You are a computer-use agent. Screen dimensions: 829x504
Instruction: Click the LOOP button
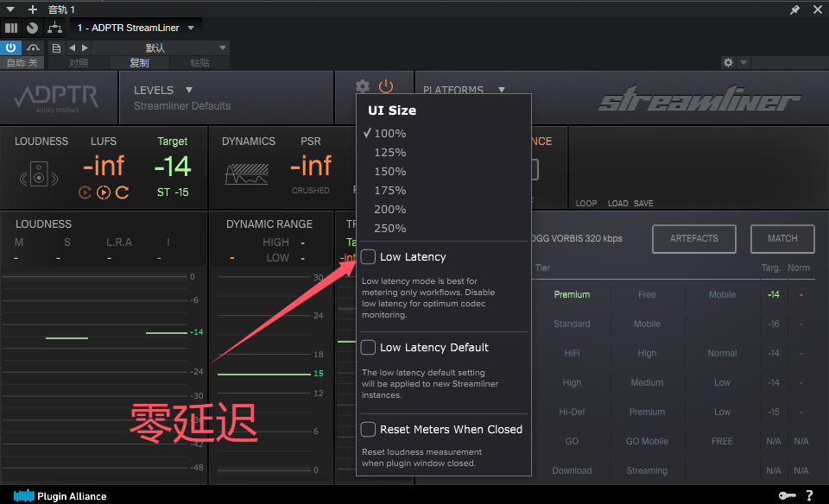click(x=586, y=204)
